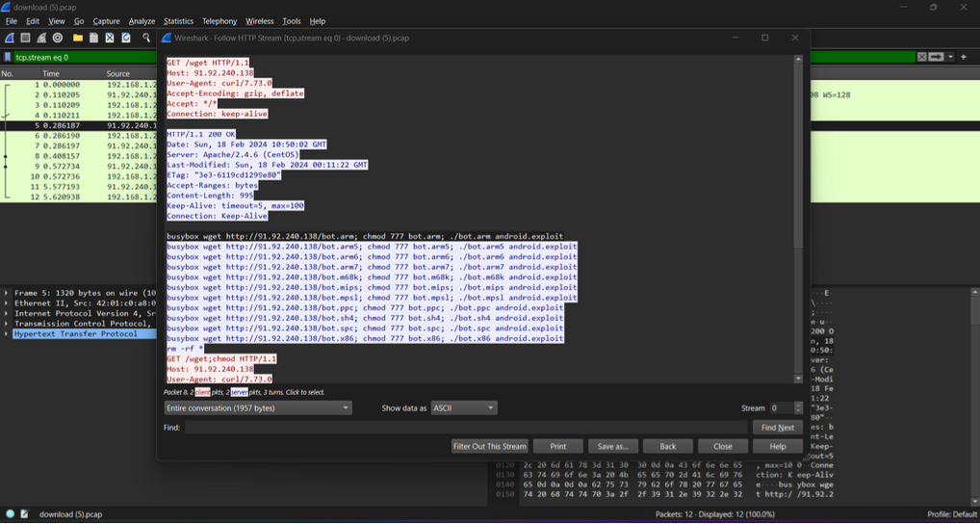Click the Close button in the stream dialog

click(723, 447)
